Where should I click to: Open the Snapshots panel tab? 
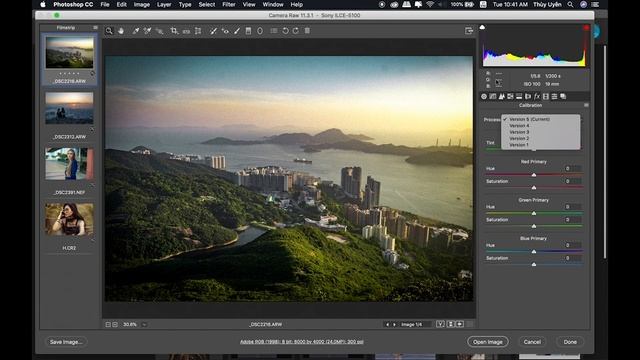coord(563,96)
